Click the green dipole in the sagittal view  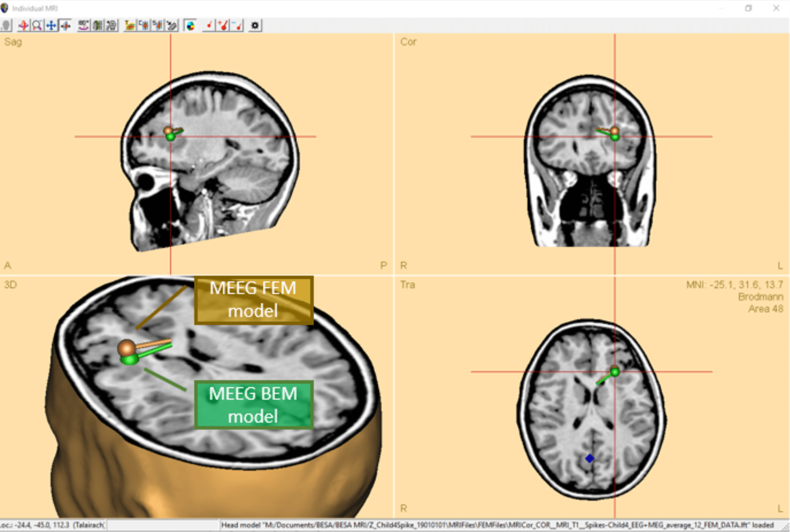coord(171,136)
